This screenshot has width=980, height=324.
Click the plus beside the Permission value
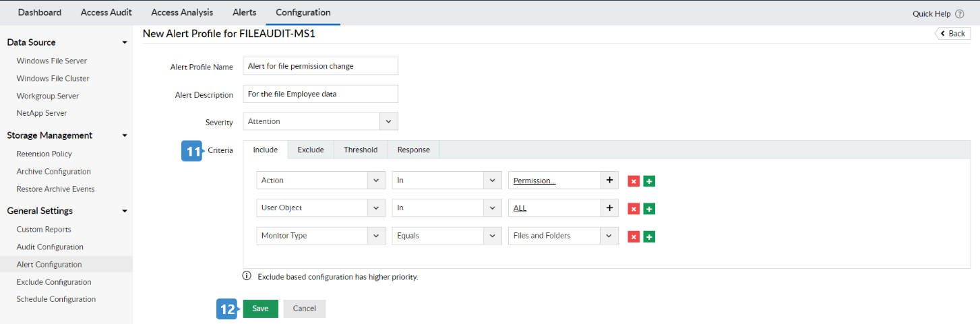coord(609,181)
